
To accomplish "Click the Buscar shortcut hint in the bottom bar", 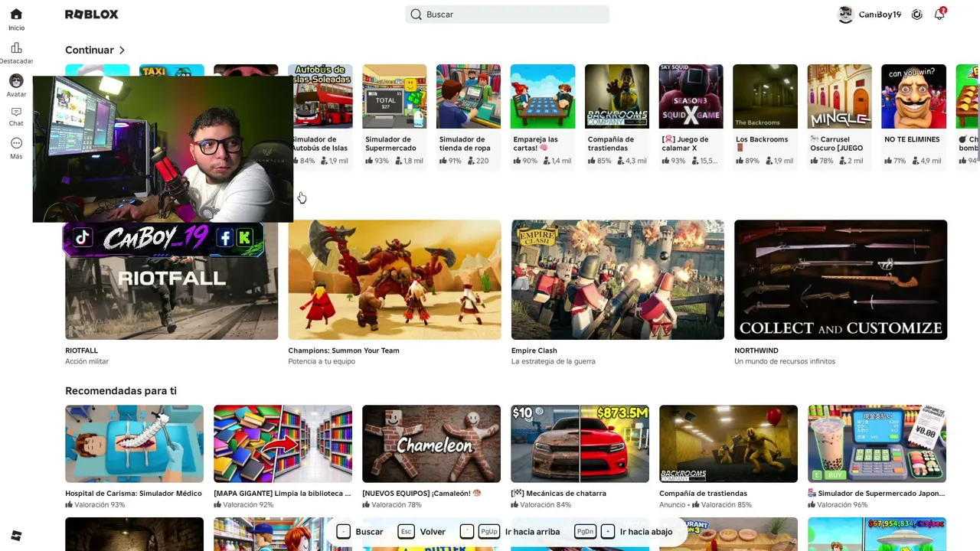I will [360, 532].
